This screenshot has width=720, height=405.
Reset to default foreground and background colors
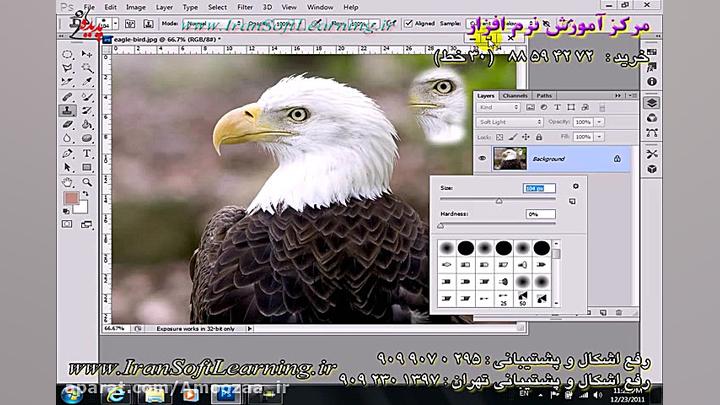coord(67,211)
